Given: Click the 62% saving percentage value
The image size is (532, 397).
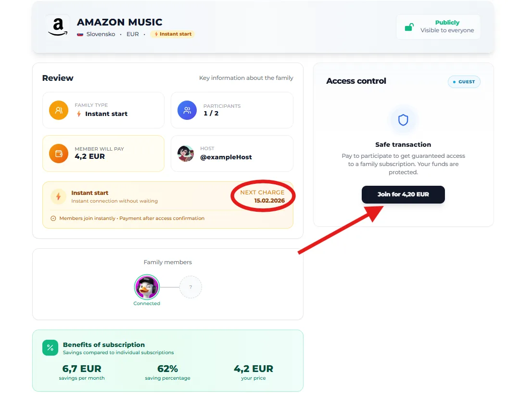Looking at the screenshot, I should [x=167, y=369].
